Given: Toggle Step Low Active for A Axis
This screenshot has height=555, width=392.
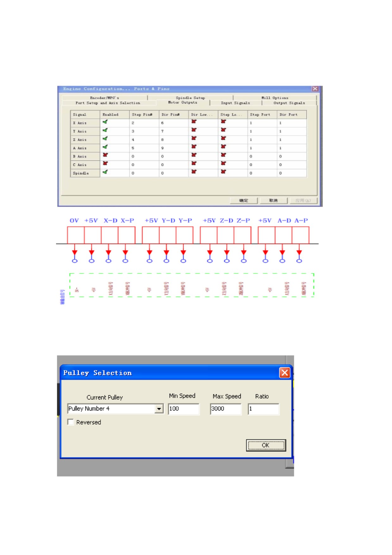Looking at the screenshot, I should pos(223,147).
